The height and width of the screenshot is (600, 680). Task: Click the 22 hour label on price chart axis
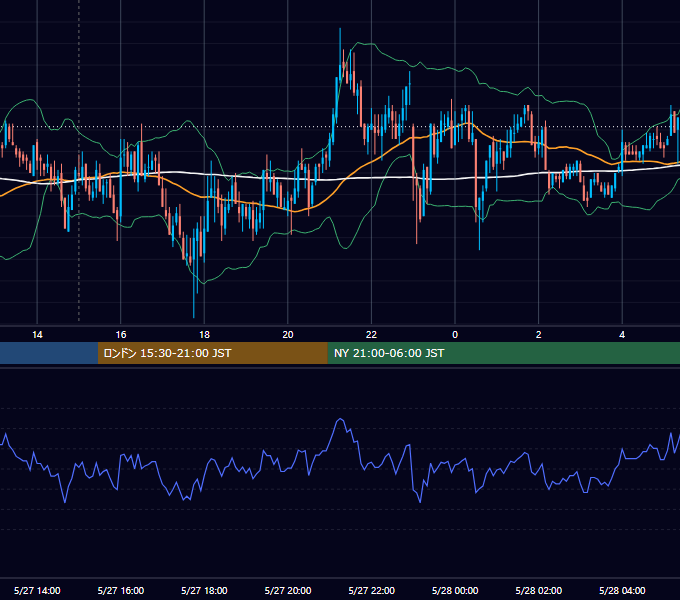(371, 335)
